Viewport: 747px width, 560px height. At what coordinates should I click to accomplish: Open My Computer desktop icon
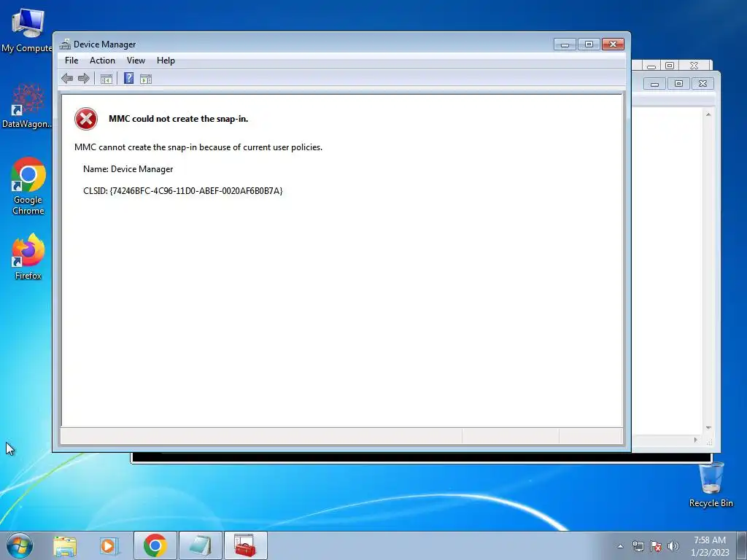[27, 29]
